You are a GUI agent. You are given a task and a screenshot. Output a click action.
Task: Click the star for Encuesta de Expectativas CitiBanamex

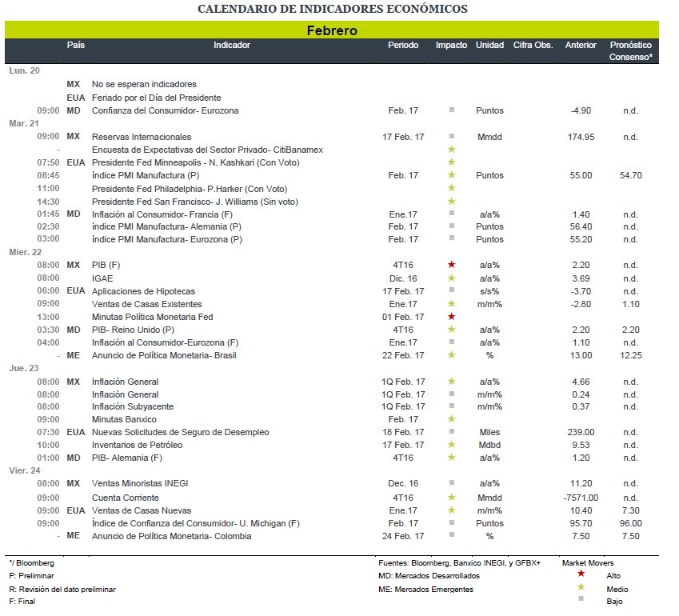451,149
